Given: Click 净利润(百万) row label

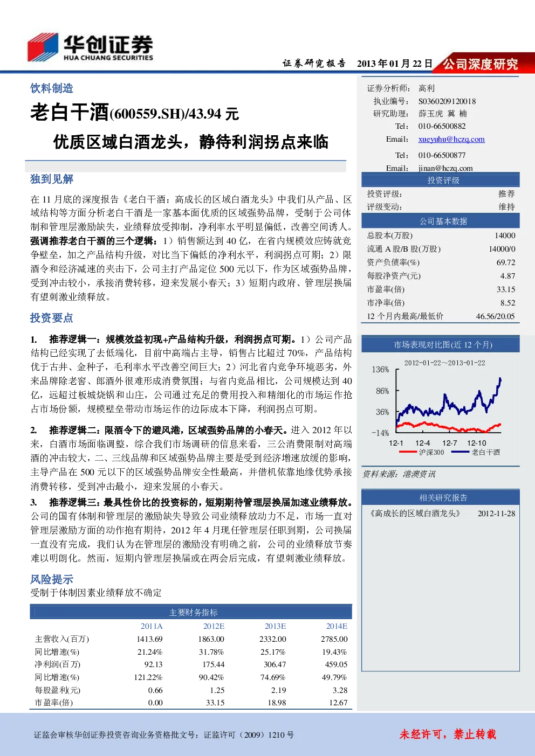Looking at the screenshot, I should (x=58, y=664).
